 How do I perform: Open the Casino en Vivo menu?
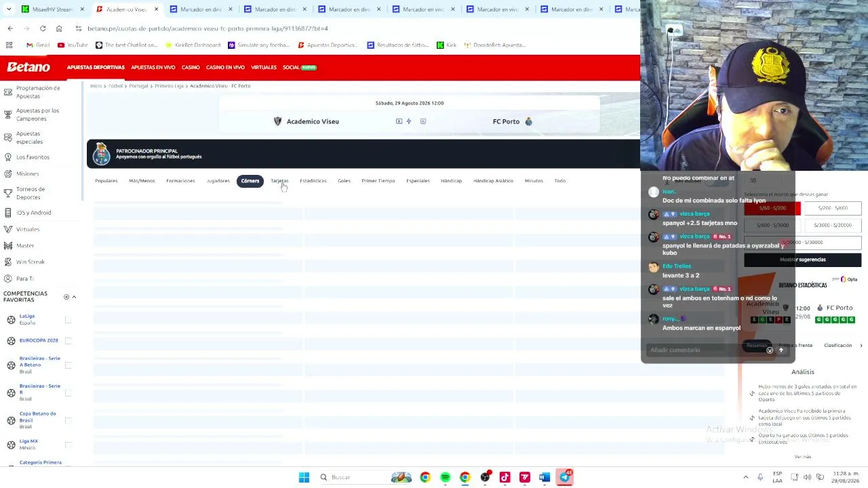tap(225, 67)
